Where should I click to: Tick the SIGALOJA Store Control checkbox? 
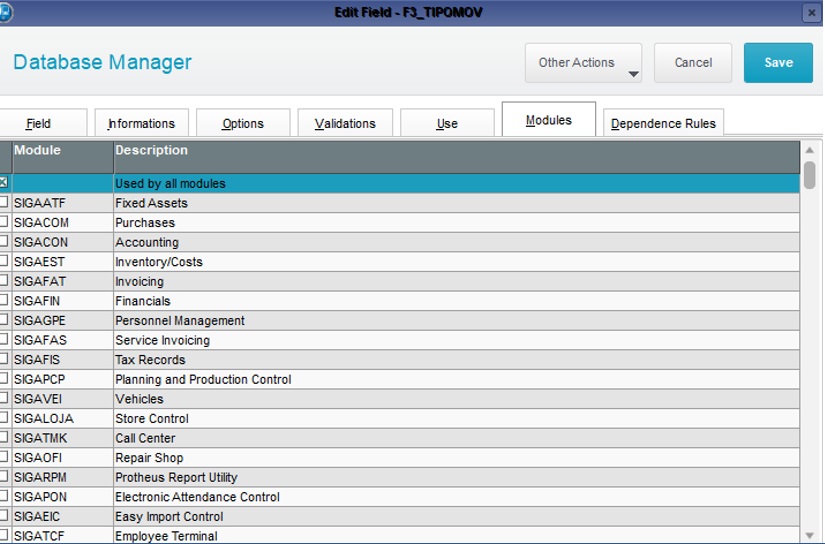coord(4,417)
